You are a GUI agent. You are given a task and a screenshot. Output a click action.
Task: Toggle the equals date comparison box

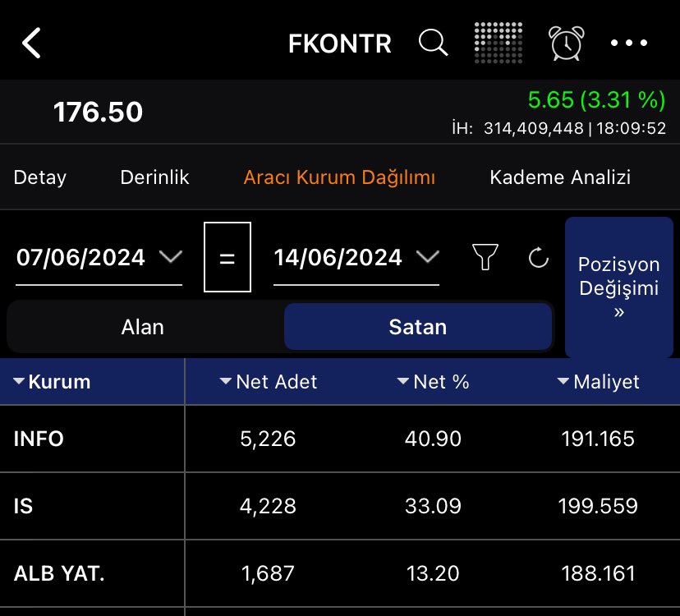[x=227, y=256]
